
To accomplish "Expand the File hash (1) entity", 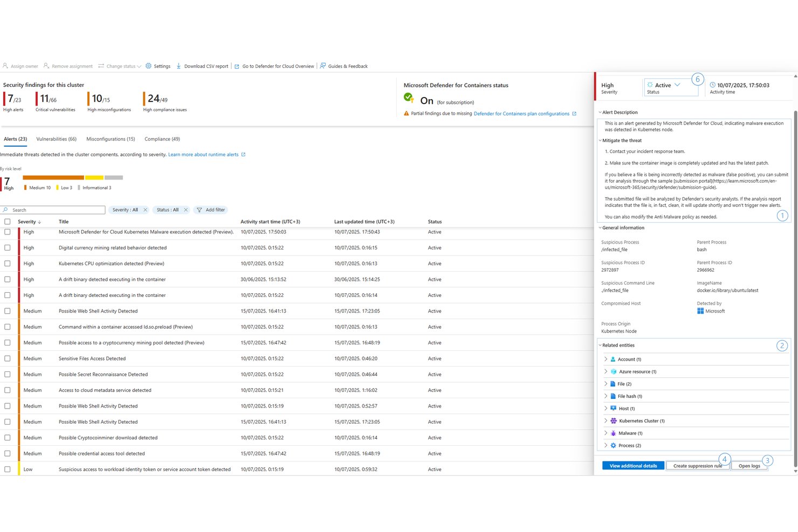I will [606, 396].
